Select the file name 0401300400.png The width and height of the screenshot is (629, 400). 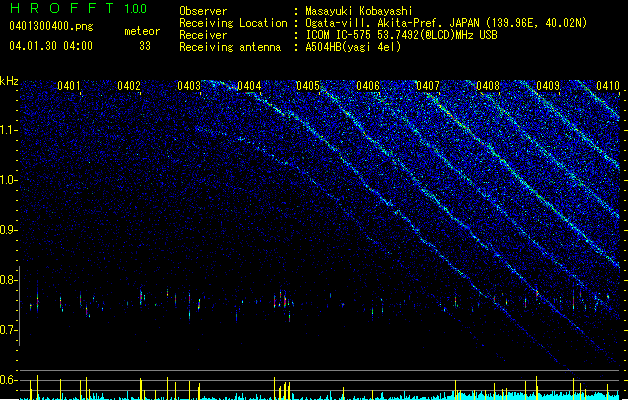(x=51, y=26)
